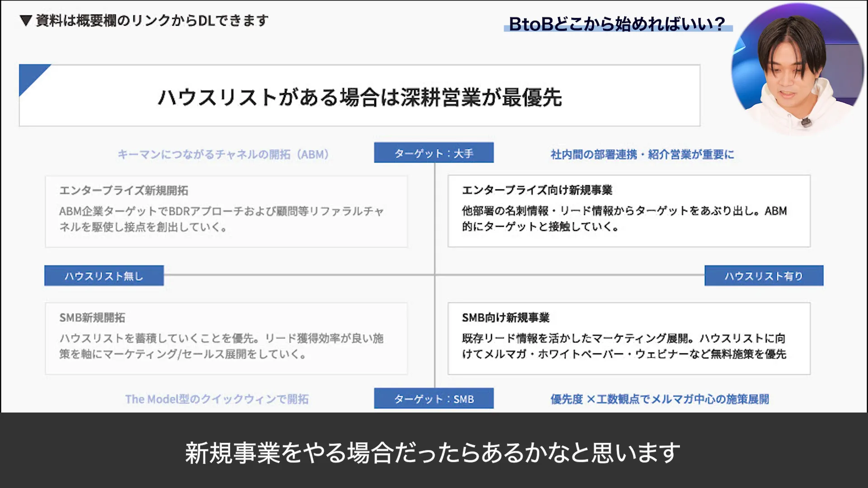Click the heading 'エンタープライズ新規開拓'

(123, 190)
